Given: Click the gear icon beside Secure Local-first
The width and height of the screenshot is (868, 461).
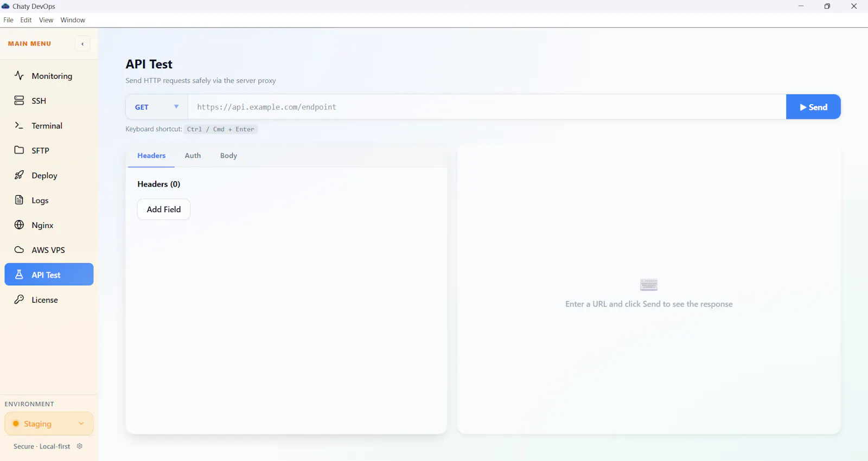Looking at the screenshot, I should click(x=80, y=446).
